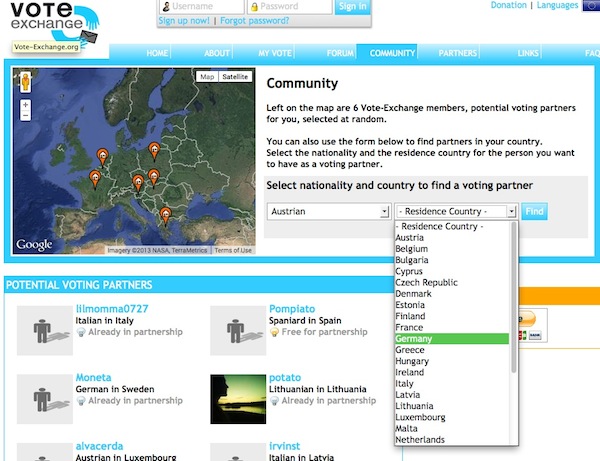Viewport: 600px width, 461px height.
Task: Select Italy in the country list
Action: [452, 383]
